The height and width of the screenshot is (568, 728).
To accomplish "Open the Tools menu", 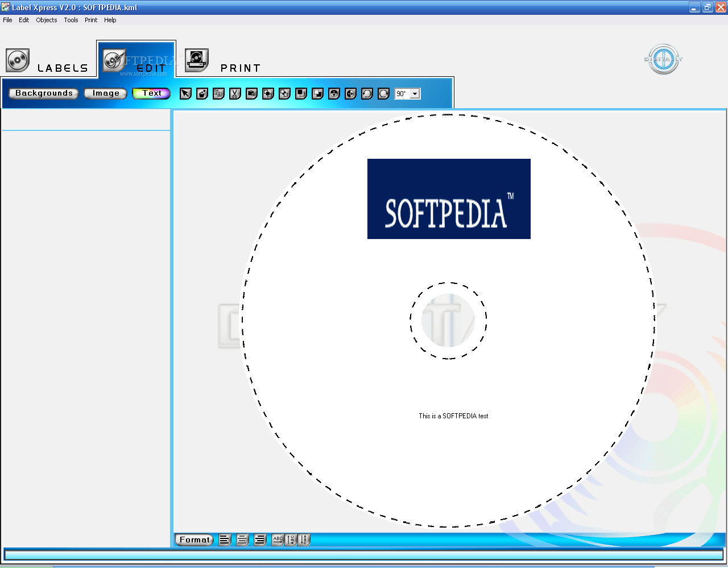I will (x=71, y=20).
